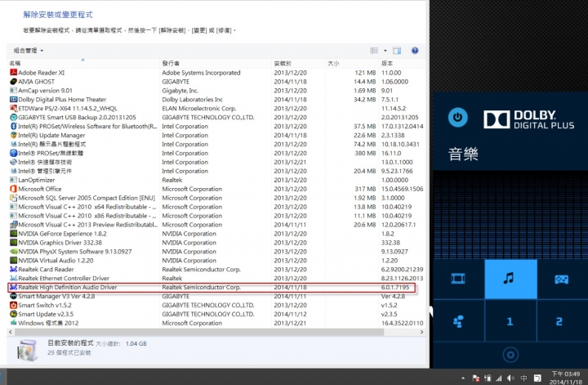This screenshot has width=588, height=385.
Task: Click publisher ELAN Microelectronic Corp. cell
Action: click(198, 109)
